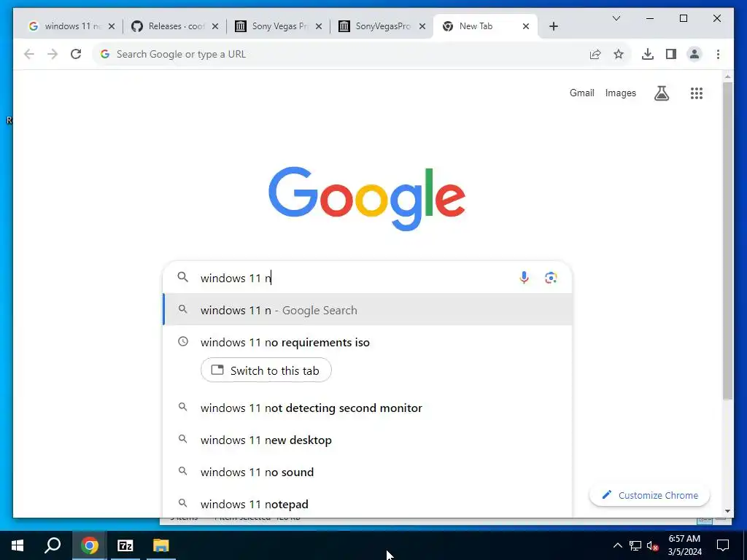The width and height of the screenshot is (747, 560).
Task: Reload the current page
Action: pos(76,54)
